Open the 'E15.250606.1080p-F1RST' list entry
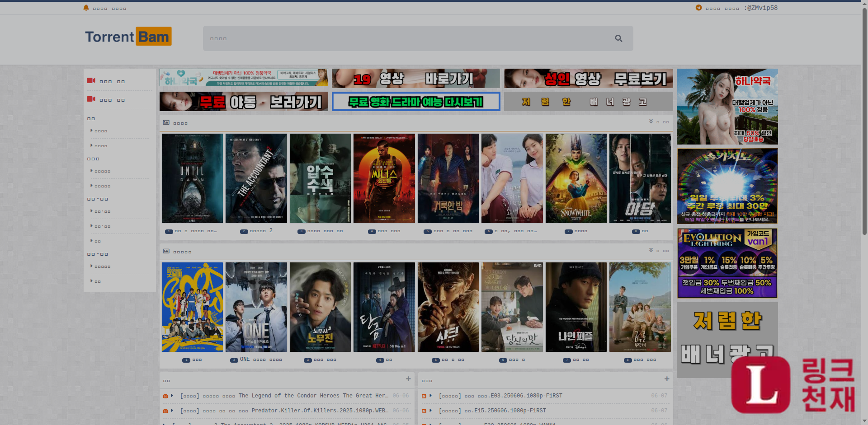 click(x=492, y=411)
